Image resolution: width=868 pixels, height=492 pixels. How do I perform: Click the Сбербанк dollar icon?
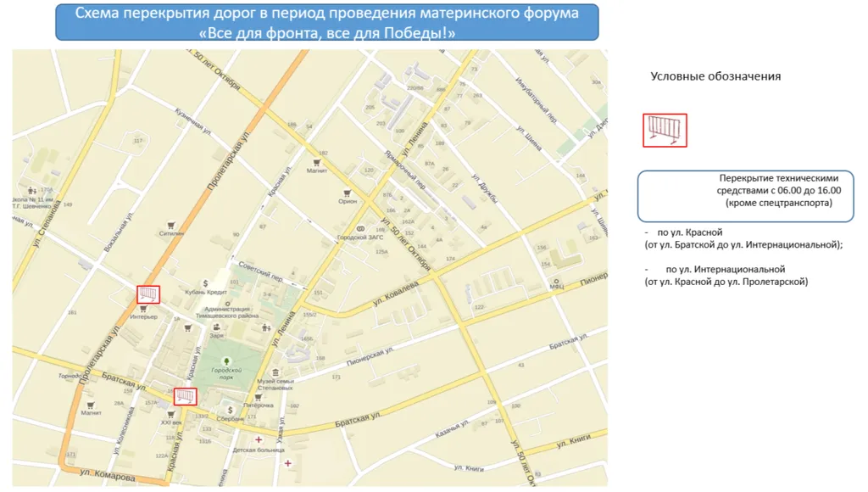coord(230,410)
